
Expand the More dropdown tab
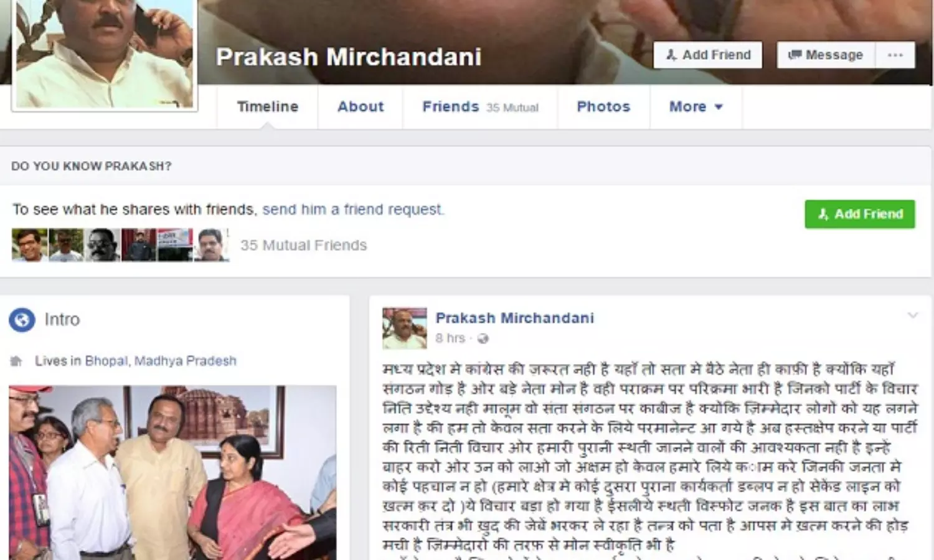coord(696,106)
